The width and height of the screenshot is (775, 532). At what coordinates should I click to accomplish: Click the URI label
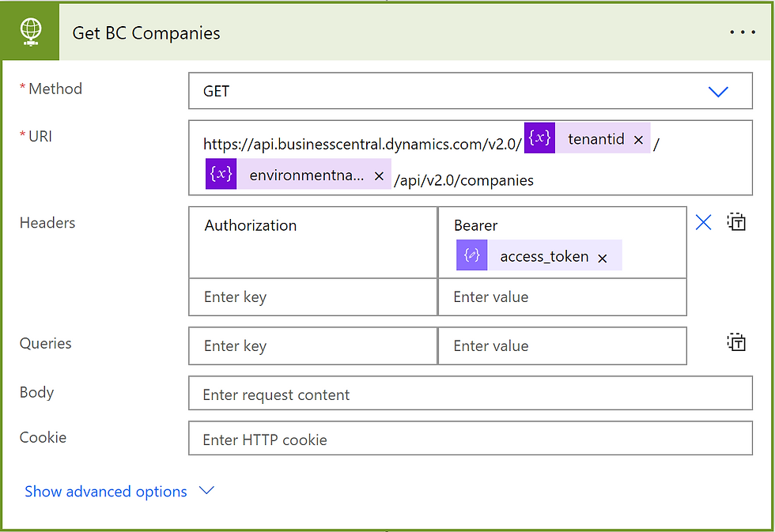[40, 136]
